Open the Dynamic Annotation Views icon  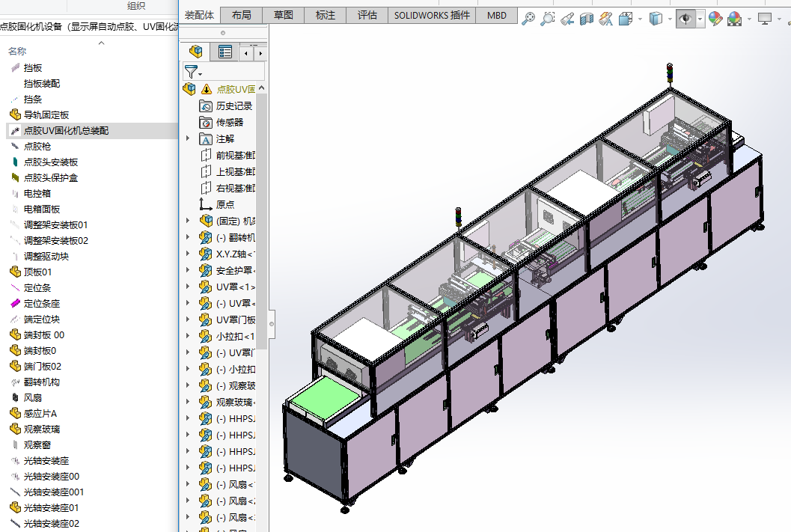(x=606, y=19)
